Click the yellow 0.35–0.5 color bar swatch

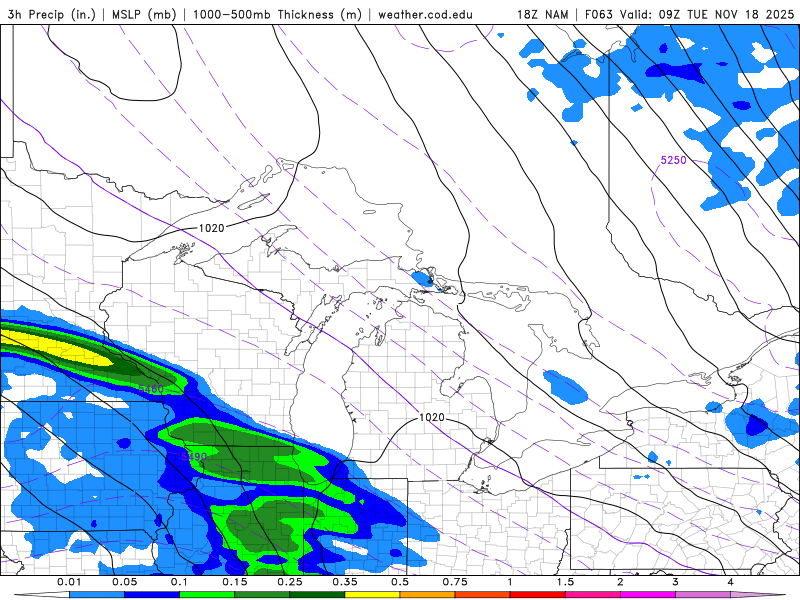click(x=372, y=595)
